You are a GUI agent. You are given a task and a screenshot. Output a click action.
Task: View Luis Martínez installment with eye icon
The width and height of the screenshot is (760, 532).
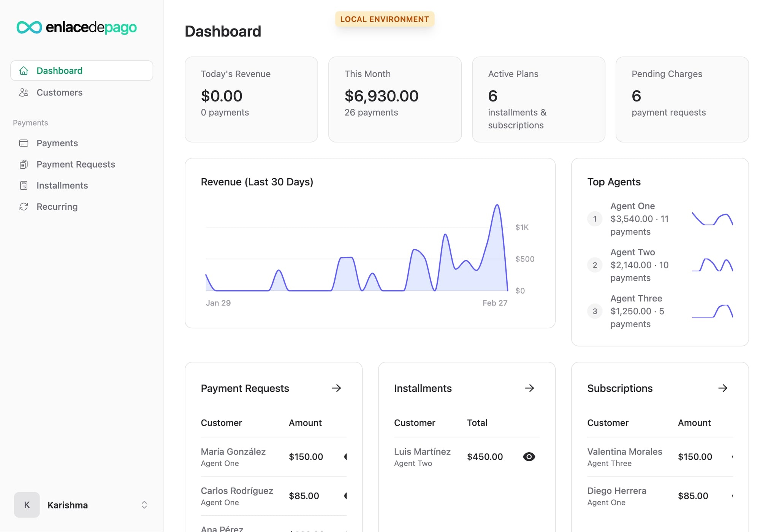coord(529,456)
